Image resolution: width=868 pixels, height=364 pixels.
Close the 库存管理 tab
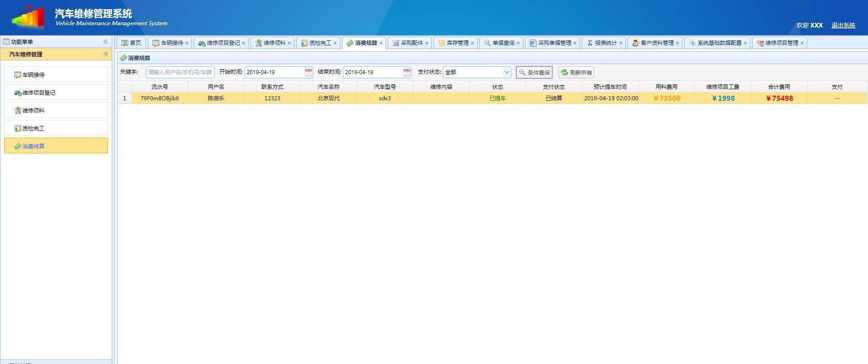tap(472, 43)
